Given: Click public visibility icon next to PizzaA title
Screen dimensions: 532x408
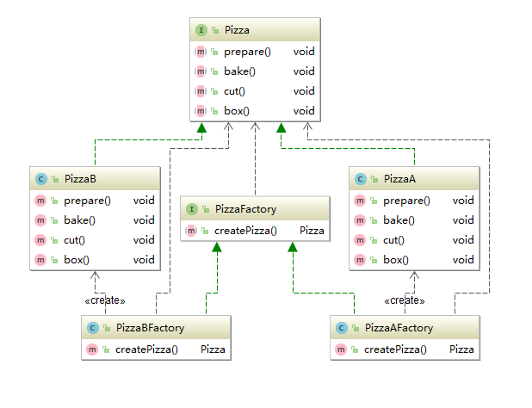Looking at the screenshot, I should pos(374,179).
